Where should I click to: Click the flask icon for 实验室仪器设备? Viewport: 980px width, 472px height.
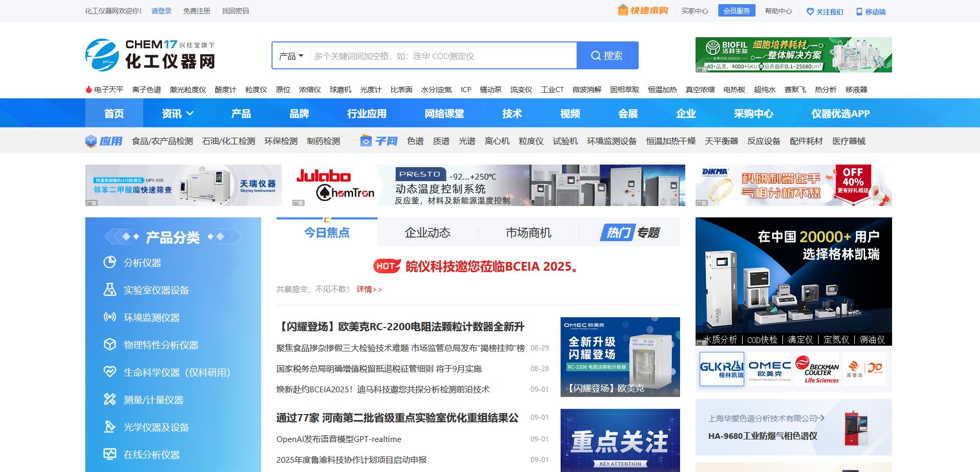pyautogui.click(x=110, y=290)
